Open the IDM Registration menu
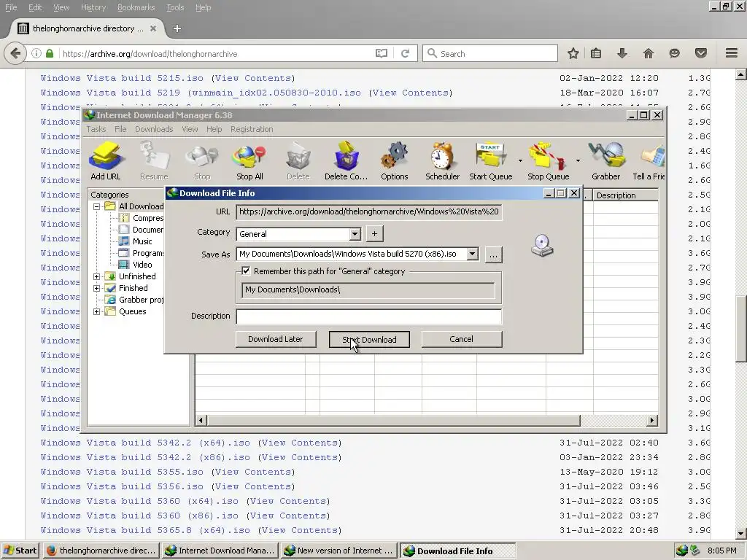Screen dimensions: 747x560 252,129
